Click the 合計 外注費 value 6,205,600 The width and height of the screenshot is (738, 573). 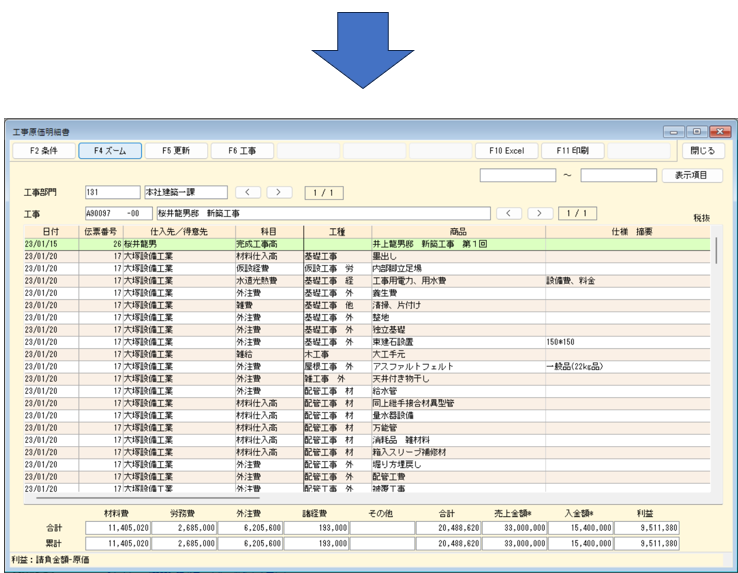[x=250, y=528]
